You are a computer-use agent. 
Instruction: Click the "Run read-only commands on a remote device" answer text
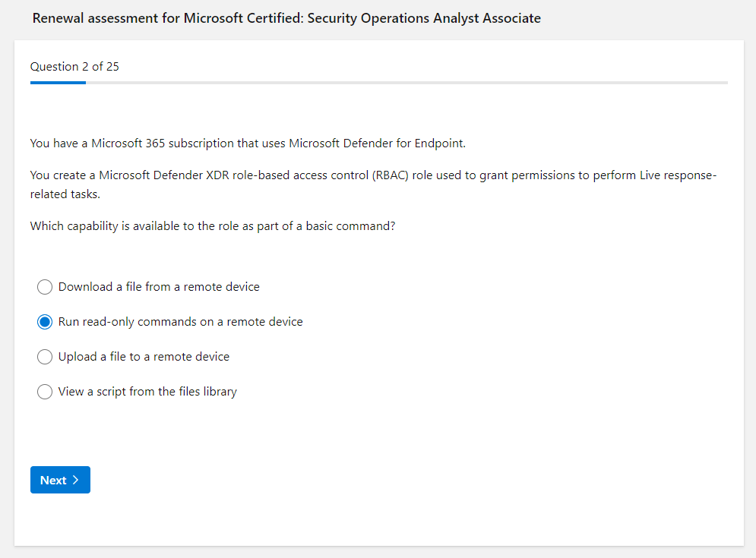181,322
